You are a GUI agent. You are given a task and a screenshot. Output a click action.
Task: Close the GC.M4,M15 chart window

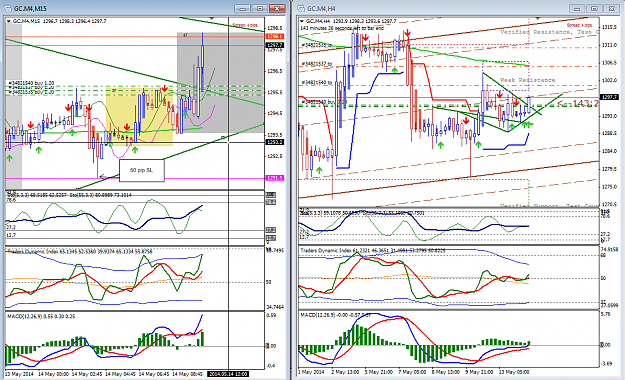277,8
